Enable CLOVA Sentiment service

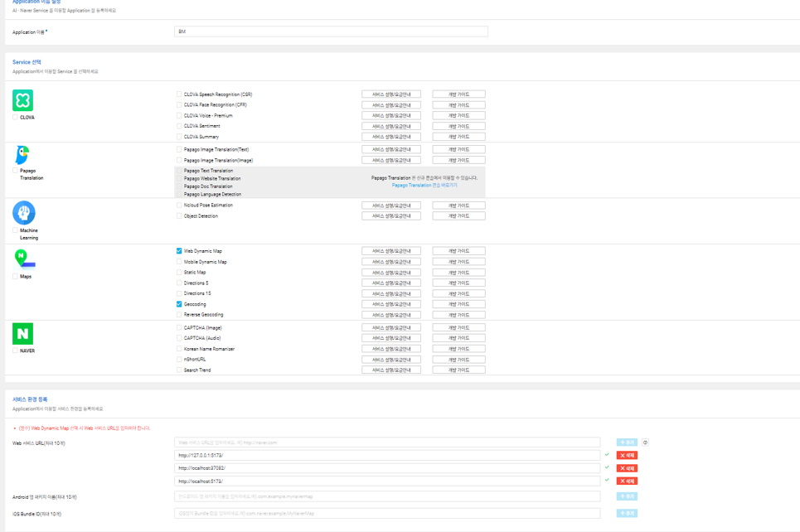(179, 126)
